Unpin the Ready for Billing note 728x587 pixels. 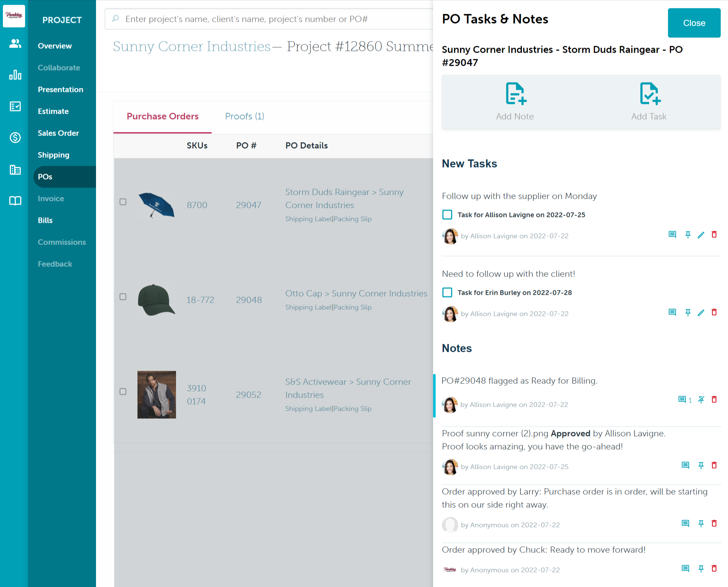tap(701, 400)
